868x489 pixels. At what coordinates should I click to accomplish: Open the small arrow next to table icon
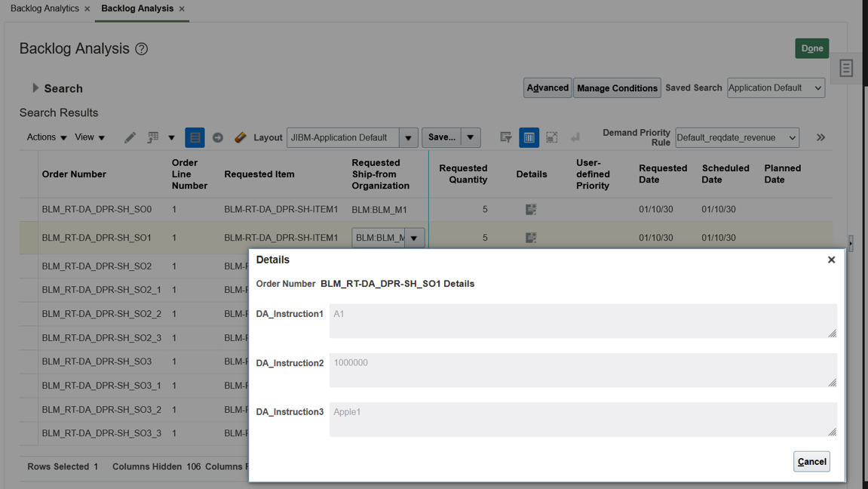pos(172,138)
